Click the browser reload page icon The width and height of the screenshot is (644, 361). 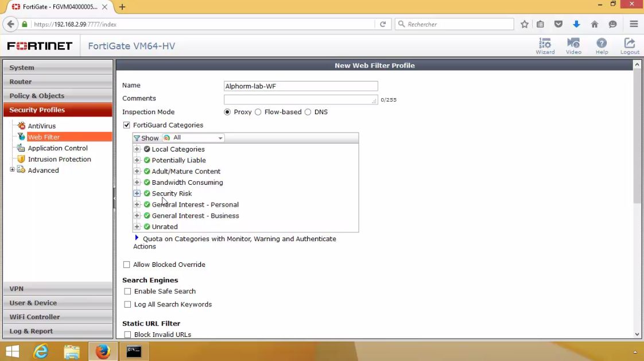383,24
